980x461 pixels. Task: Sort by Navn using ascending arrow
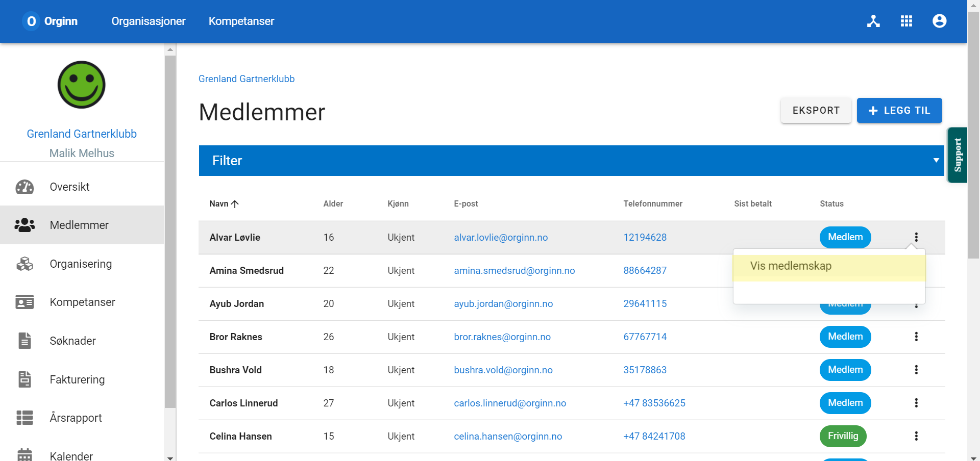coord(235,204)
